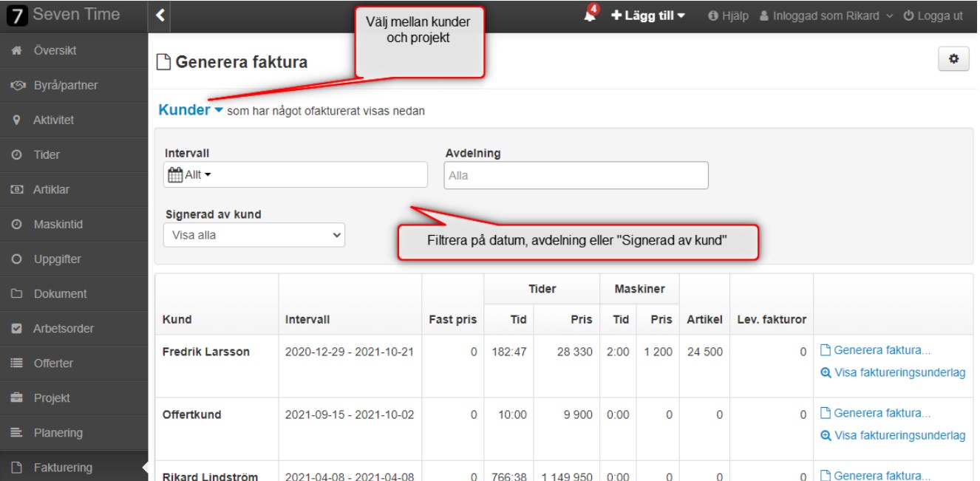Click customer name Fredrik Larsson
The width and height of the screenshot is (980, 481).
(x=206, y=352)
